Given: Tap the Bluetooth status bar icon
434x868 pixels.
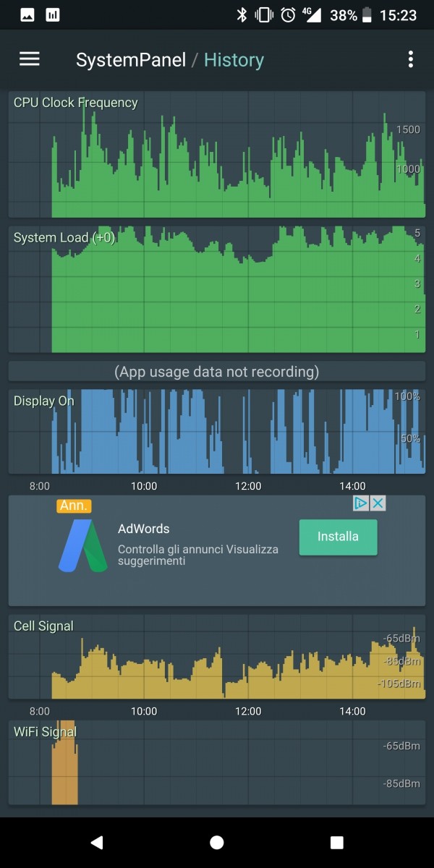Looking at the screenshot, I should (x=242, y=15).
